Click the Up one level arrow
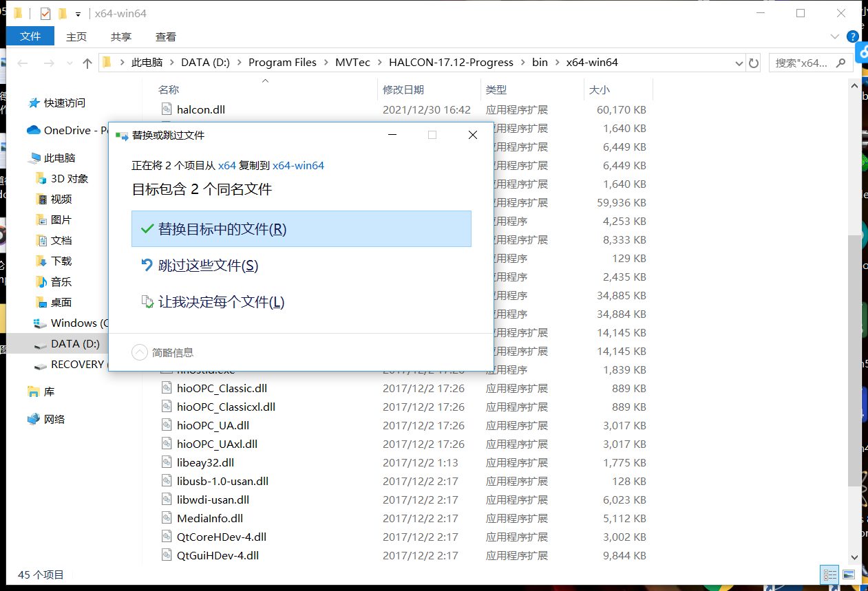Viewport: 868px width, 591px height. click(x=87, y=63)
